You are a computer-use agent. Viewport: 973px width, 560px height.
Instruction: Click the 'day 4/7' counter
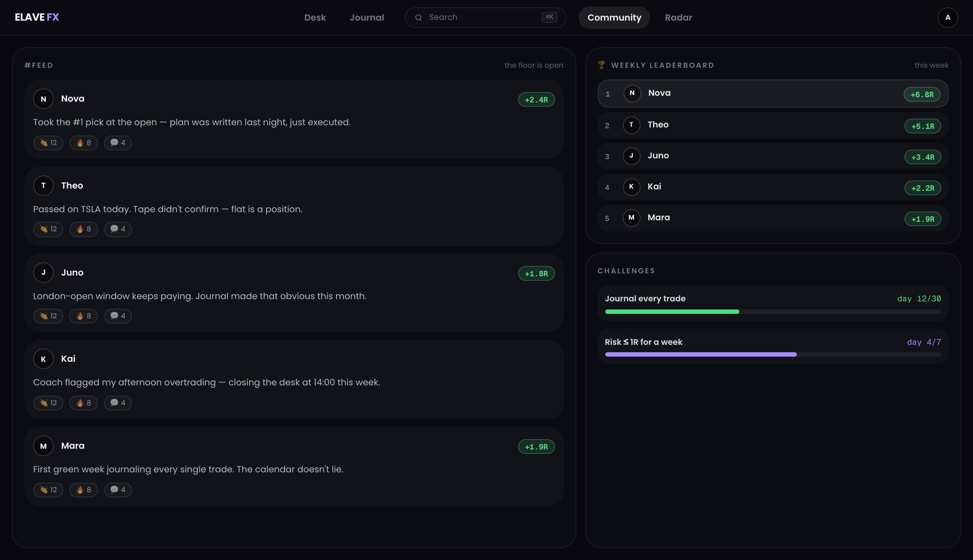click(924, 342)
